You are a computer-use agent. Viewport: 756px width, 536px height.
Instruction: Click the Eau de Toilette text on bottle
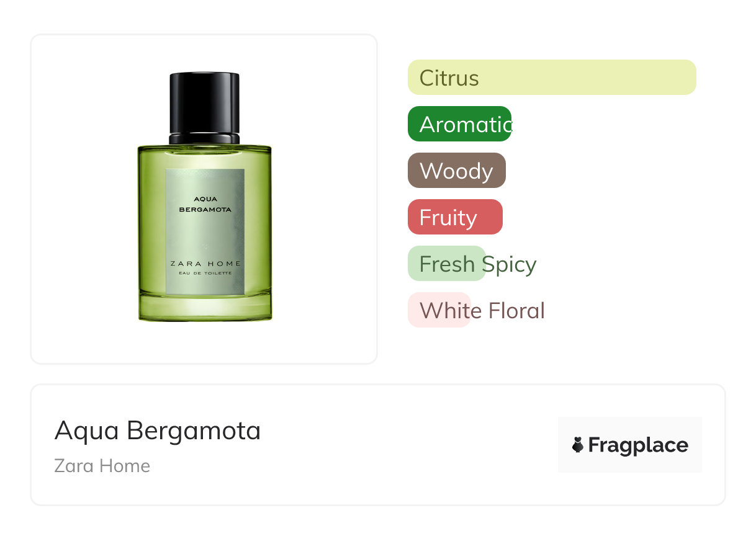tap(205, 273)
